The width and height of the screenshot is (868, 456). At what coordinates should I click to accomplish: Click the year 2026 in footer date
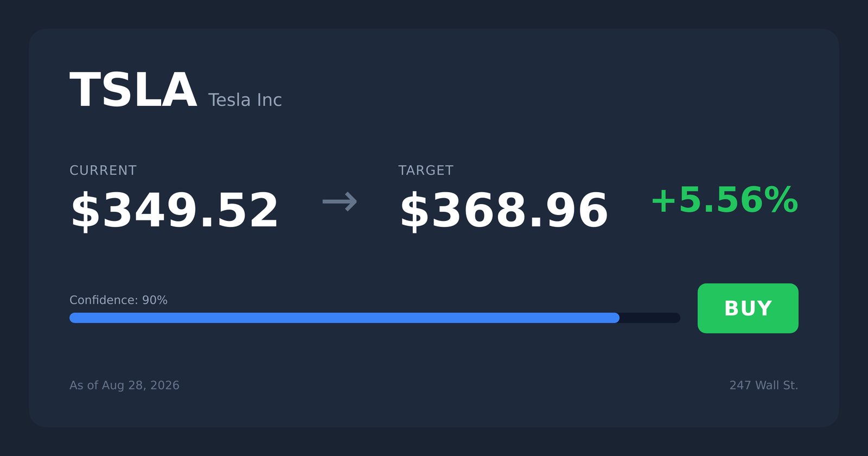[164, 385]
